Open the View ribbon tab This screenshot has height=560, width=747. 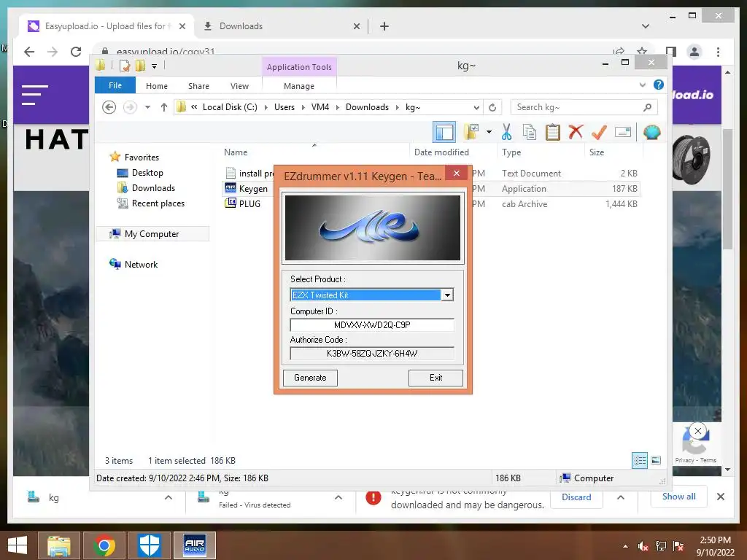[239, 86]
